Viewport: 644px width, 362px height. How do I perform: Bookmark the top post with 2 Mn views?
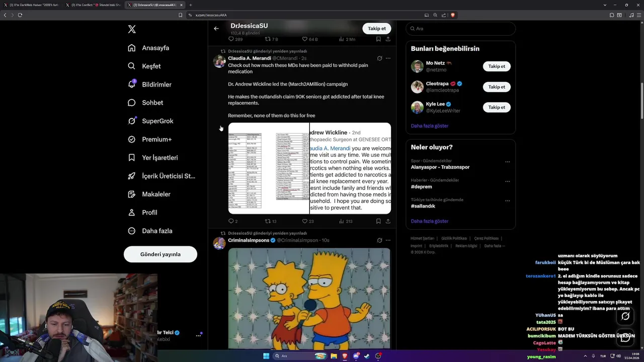coord(378,39)
